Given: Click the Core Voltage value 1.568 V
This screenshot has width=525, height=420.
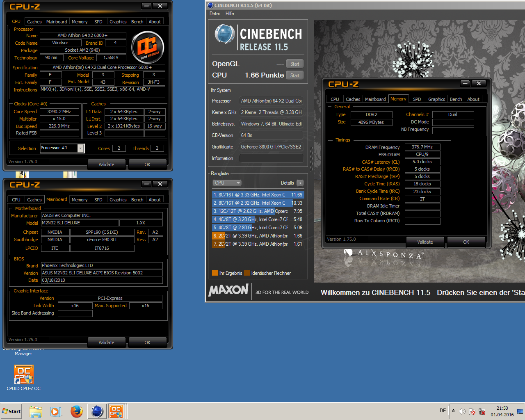Looking at the screenshot, I should 111,58.
